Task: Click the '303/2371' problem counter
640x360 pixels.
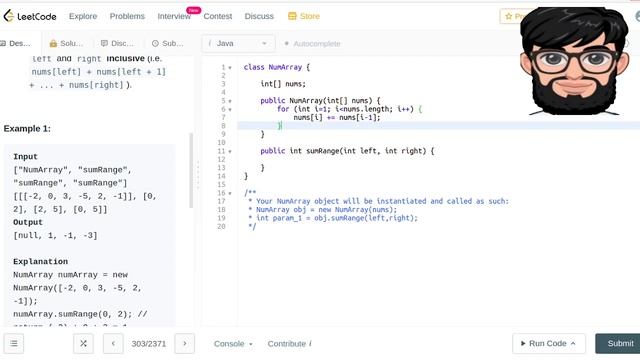Action: [149, 344]
